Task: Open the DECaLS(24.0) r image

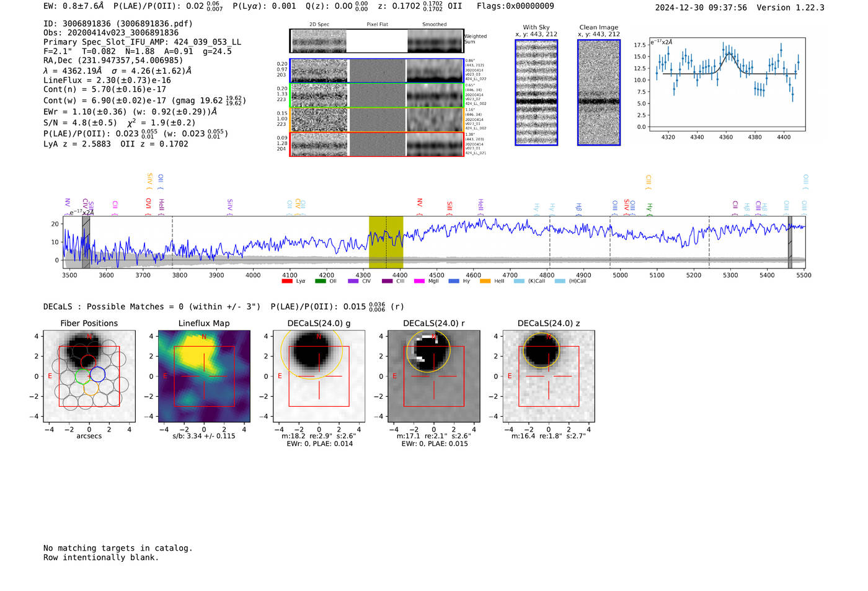Action: click(434, 376)
